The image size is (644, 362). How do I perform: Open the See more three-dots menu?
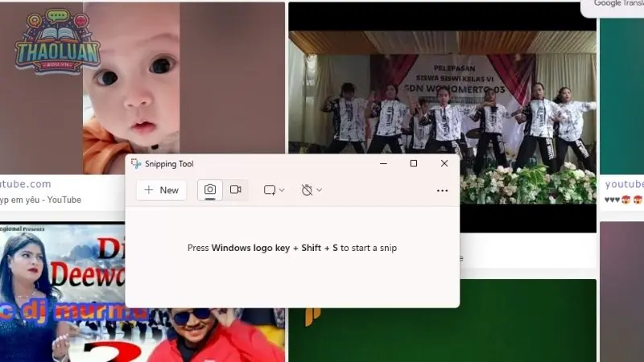point(442,191)
